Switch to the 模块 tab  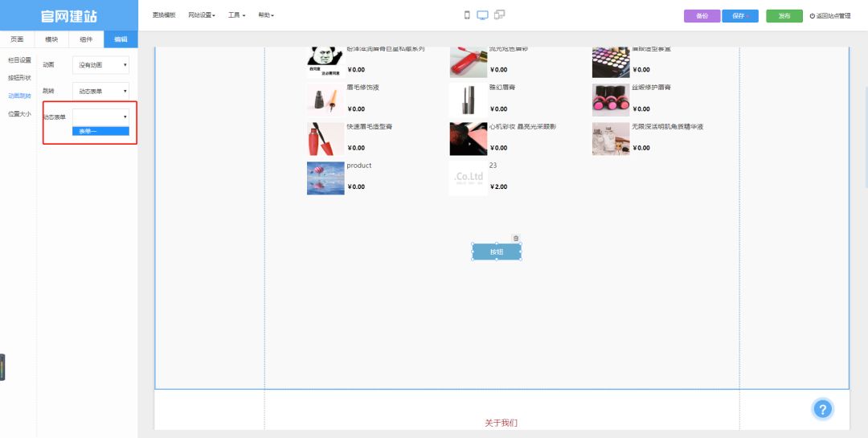tap(51, 39)
